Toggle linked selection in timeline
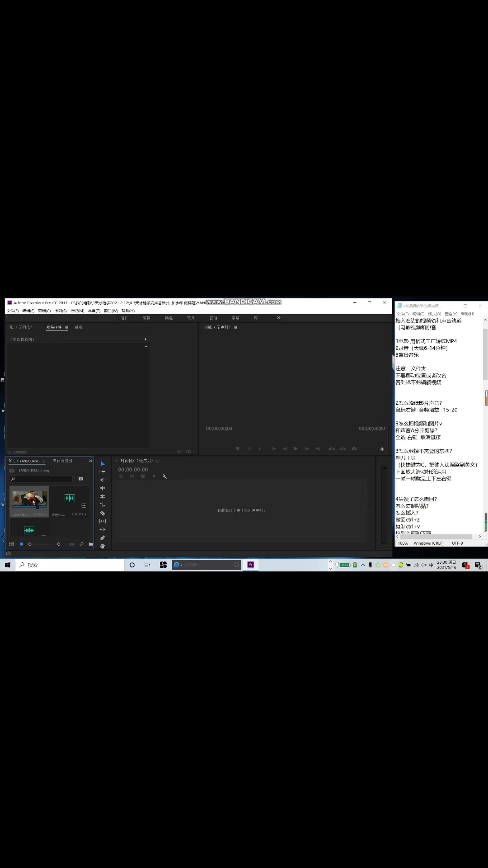This screenshot has width=488, height=868. point(143,476)
